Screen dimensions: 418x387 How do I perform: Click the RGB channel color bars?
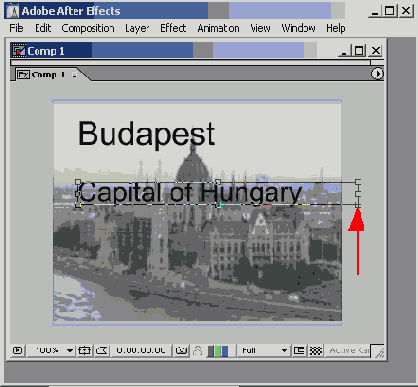(x=218, y=351)
